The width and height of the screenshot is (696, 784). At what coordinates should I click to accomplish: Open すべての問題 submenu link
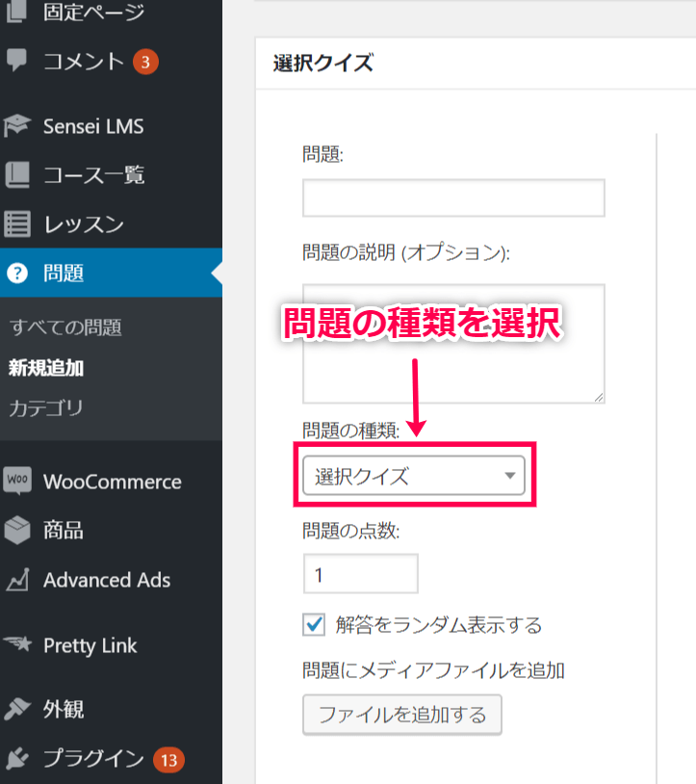65,327
